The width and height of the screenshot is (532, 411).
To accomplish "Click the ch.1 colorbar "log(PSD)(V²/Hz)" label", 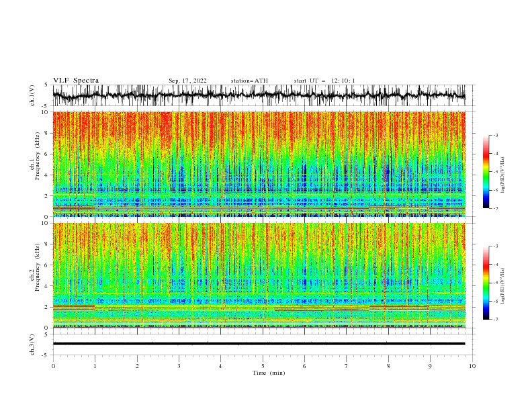I will pos(503,175).
